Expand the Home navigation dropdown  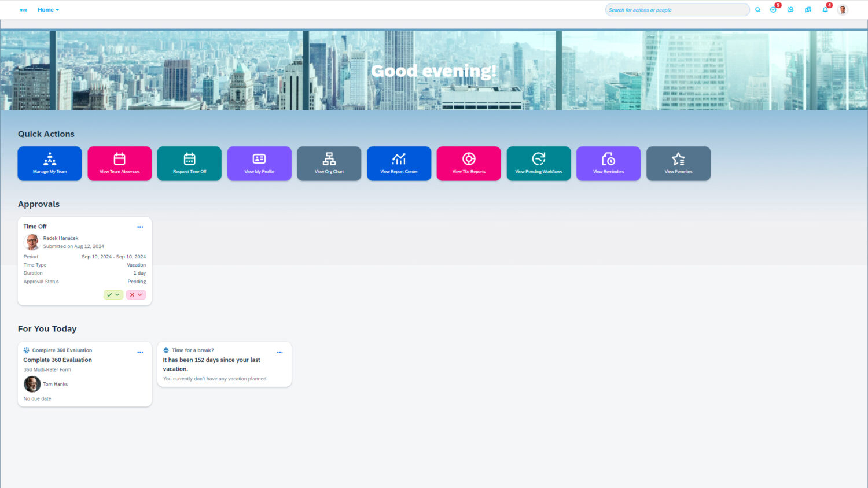click(x=49, y=10)
